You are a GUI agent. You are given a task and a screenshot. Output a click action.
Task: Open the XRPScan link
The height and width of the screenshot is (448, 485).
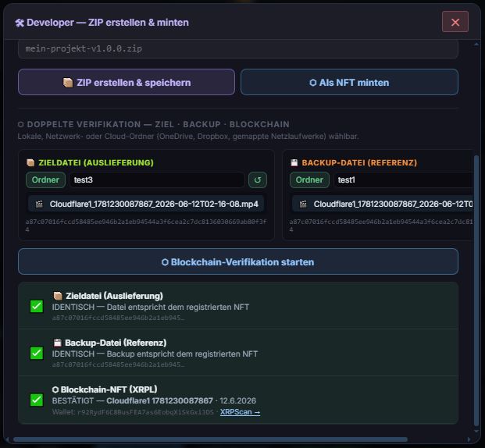pos(240,412)
